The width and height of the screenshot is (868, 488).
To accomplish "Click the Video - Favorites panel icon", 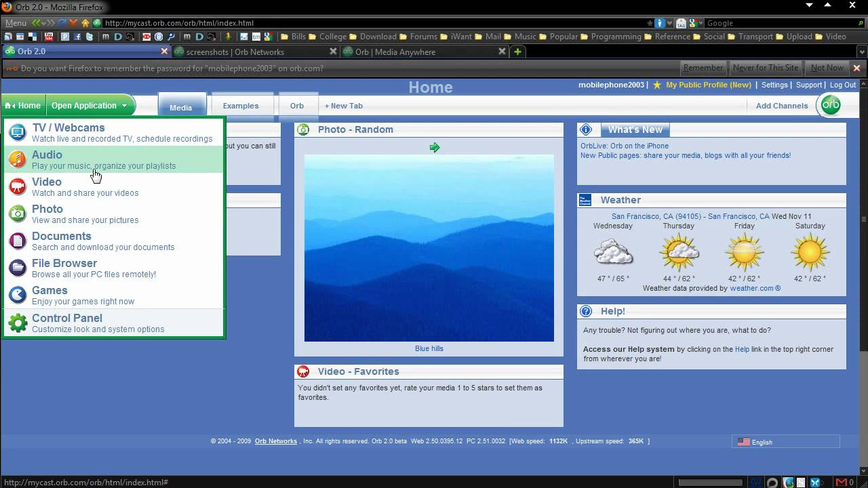I will tap(303, 371).
